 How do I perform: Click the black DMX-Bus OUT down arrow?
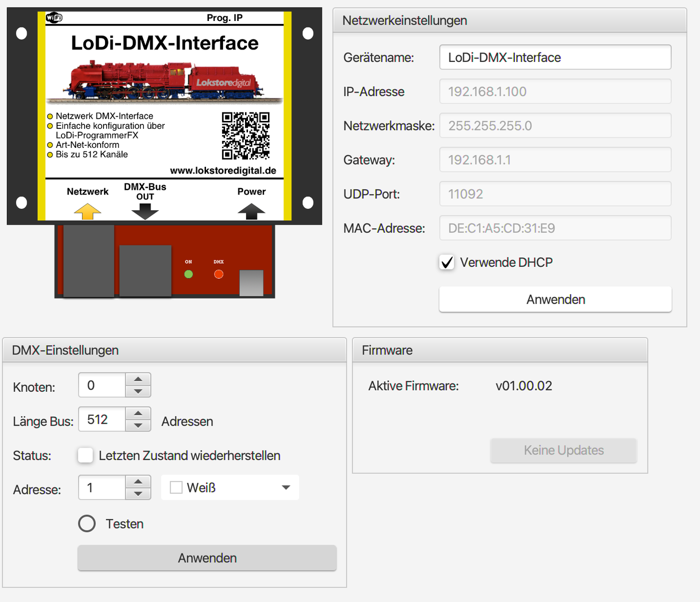(145, 211)
